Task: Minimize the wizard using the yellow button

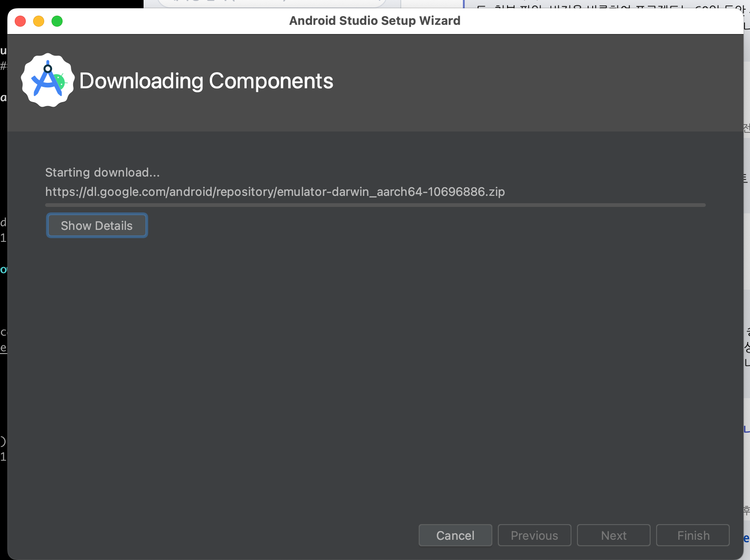Action: (39, 21)
